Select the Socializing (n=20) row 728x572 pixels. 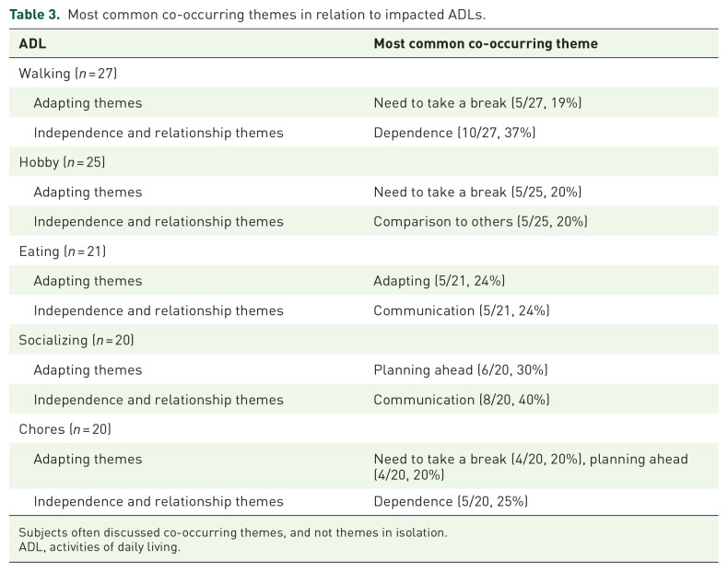pos(363,340)
